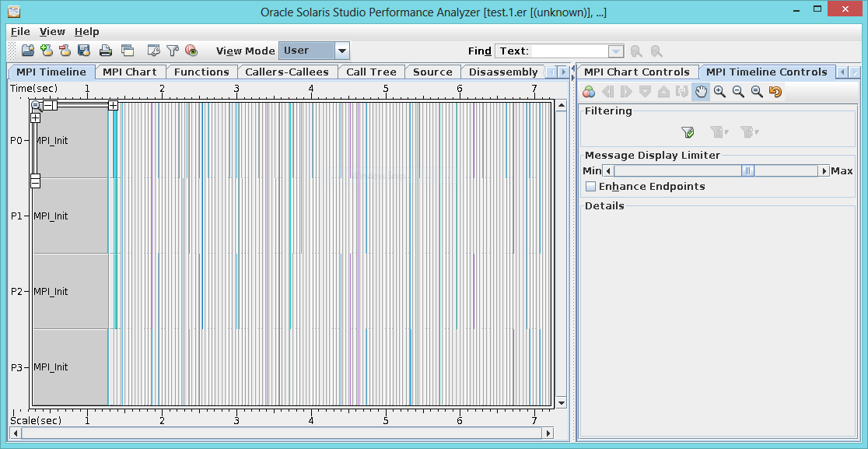Click the plus handle on horizontal zoom slider

click(x=113, y=105)
